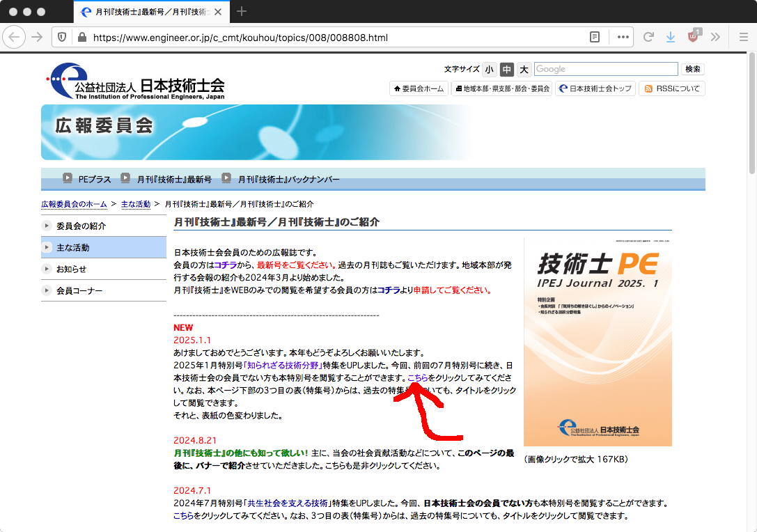Set font size to 中
The image size is (757, 532).
pos(506,70)
